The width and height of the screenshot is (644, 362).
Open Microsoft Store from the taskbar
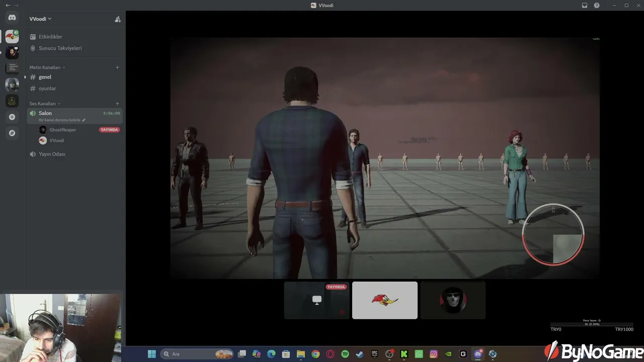click(286, 354)
